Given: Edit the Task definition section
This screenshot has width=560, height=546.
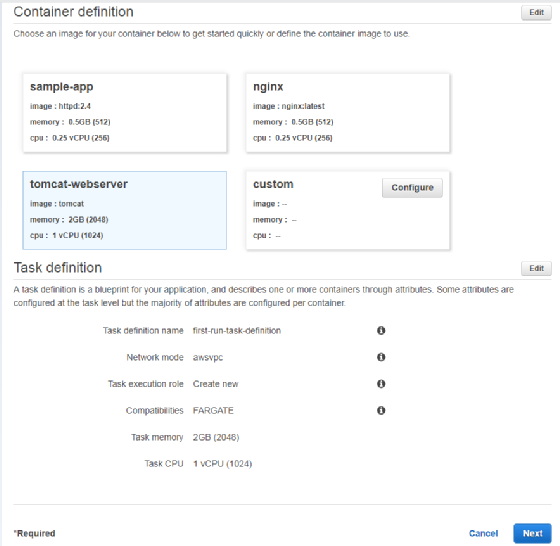Looking at the screenshot, I should tap(536, 268).
